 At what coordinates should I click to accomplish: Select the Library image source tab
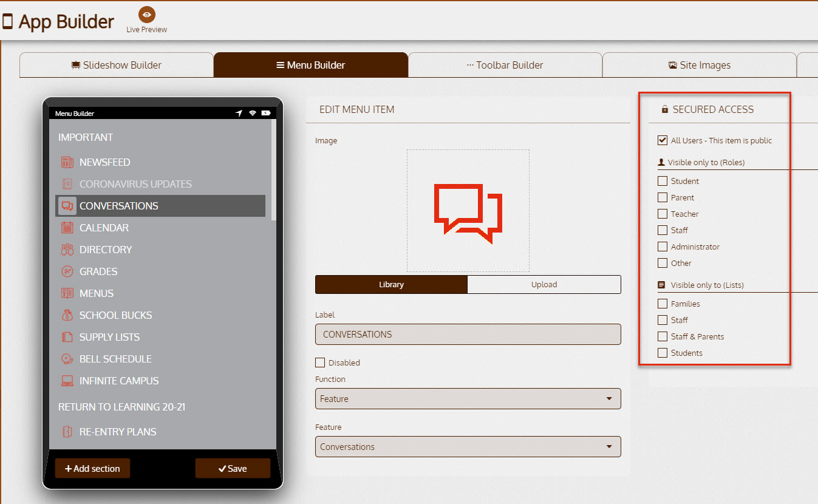pos(392,284)
